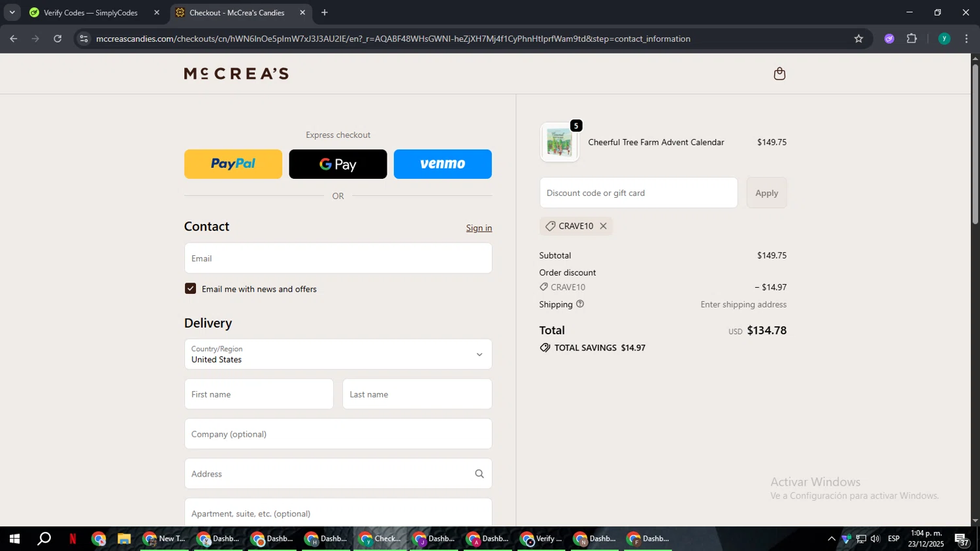Go back to the previous page
980x551 pixels.
(x=14, y=39)
